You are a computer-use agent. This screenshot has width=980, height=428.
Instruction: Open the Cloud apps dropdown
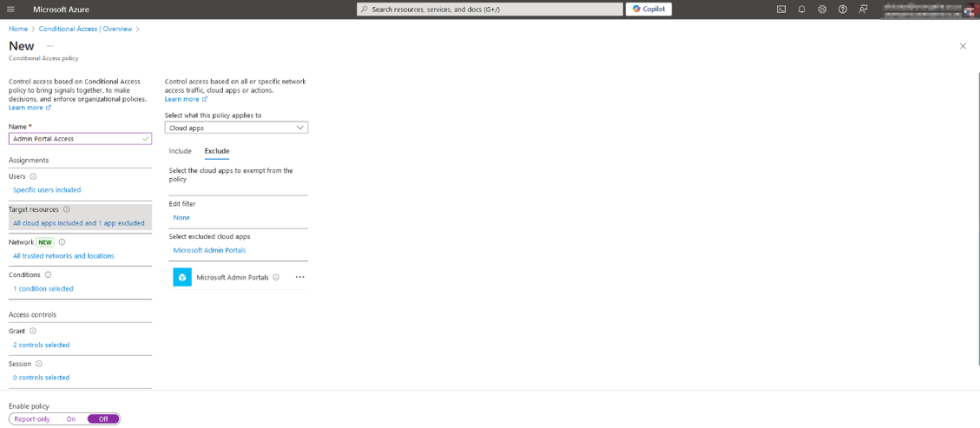point(236,128)
